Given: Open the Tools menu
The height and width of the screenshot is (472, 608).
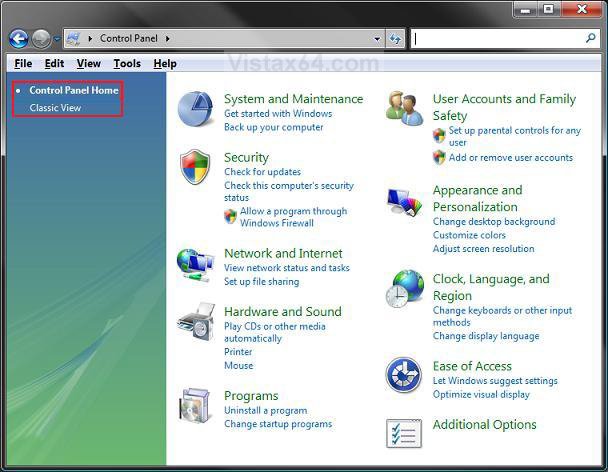Looking at the screenshot, I should [127, 63].
